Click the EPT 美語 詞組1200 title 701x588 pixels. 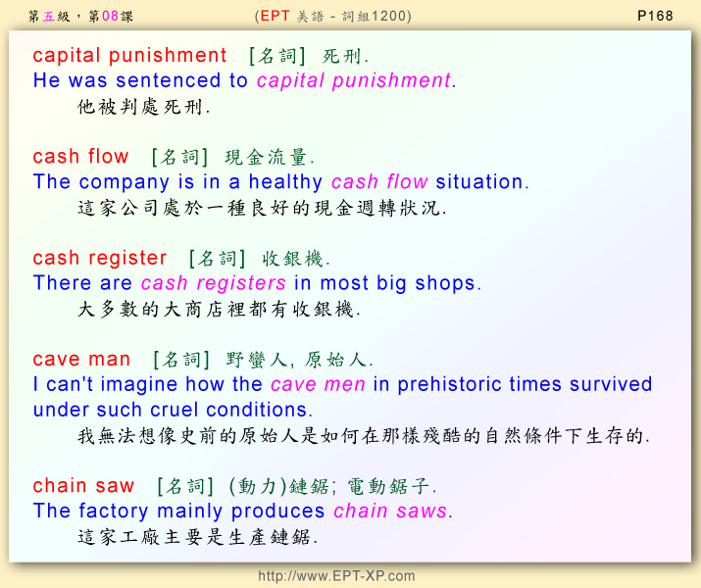(332, 15)
